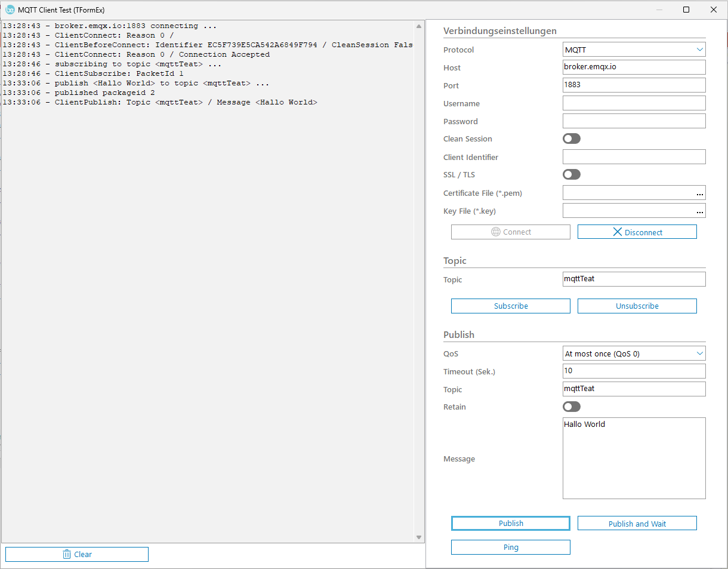Click into the Client Identifier field
The width and height of the screenshot is (728, 569).
(x=634, y=157)
